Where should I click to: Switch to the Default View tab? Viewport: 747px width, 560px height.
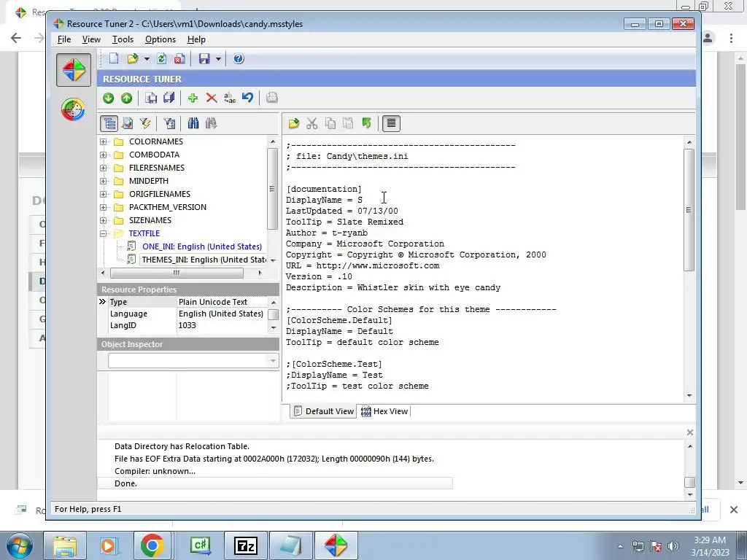coord(323,411)
